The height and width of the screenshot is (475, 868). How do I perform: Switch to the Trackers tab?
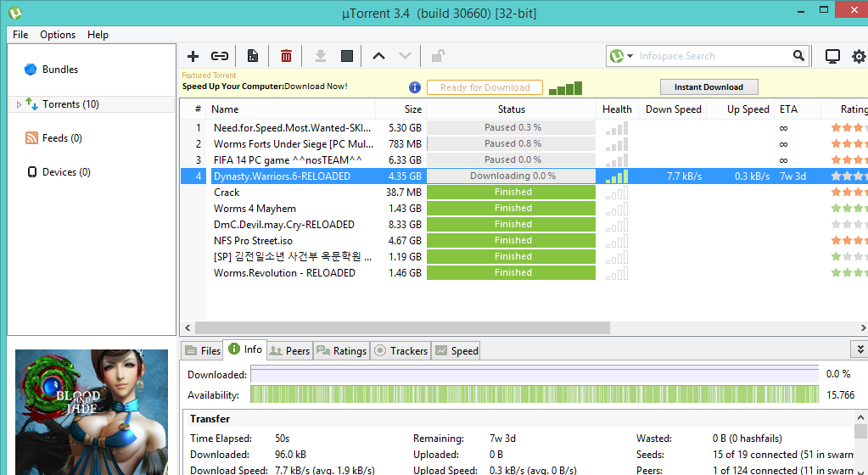tap(400, 350)
